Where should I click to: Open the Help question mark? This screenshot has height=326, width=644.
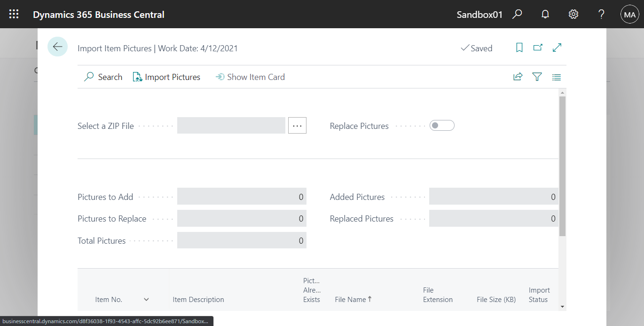coord(601,14)
